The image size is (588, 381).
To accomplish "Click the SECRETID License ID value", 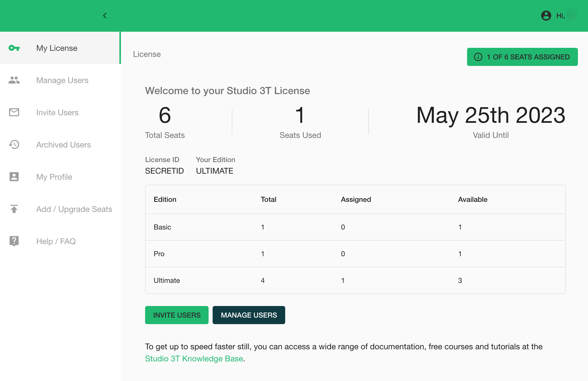I will pyautogui.click(x=165, y=171).
